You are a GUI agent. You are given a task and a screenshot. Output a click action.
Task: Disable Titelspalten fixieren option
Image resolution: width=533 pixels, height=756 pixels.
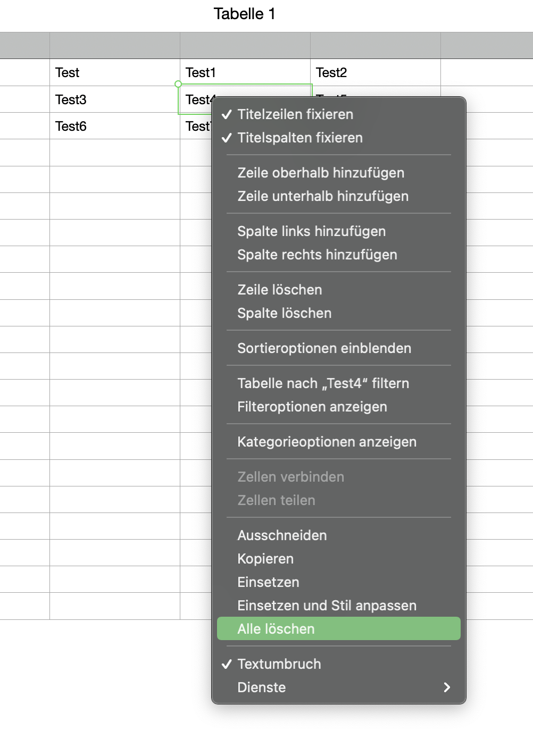click(x=300, y=138)
